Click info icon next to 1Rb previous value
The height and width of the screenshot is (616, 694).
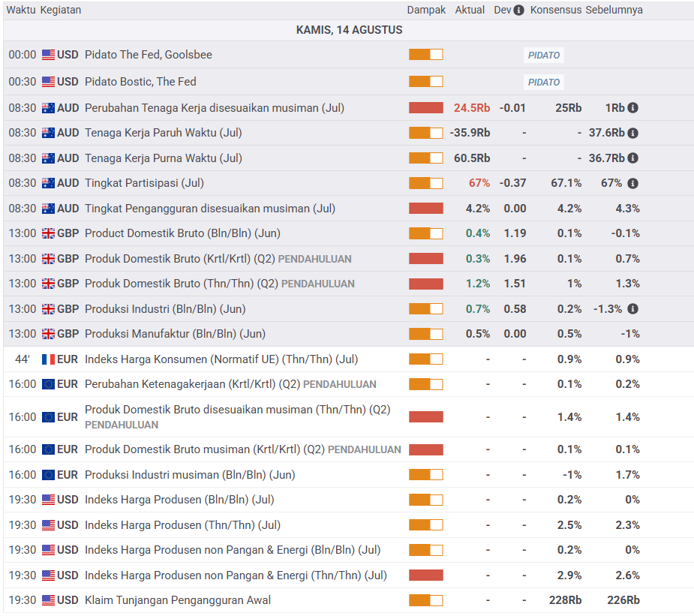coord(632,108)
